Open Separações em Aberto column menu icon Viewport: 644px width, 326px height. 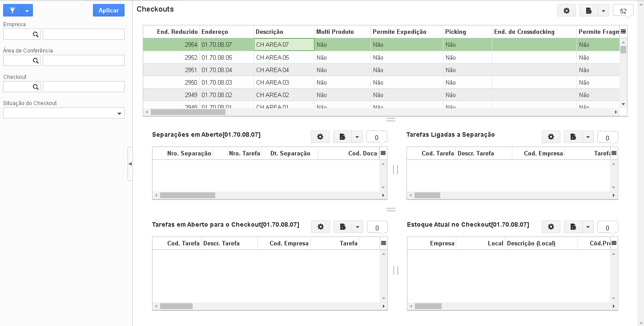click(x=383, y=153)
